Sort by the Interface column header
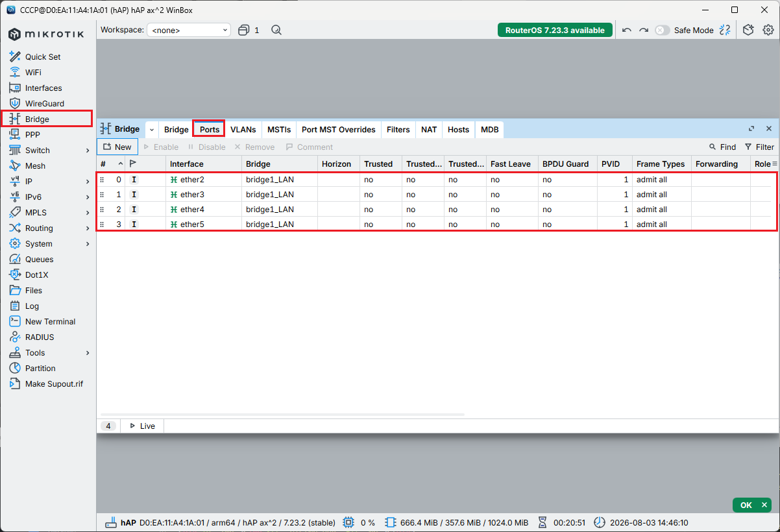Viewport: 780px width, 532px height. [x=204, y=164]
